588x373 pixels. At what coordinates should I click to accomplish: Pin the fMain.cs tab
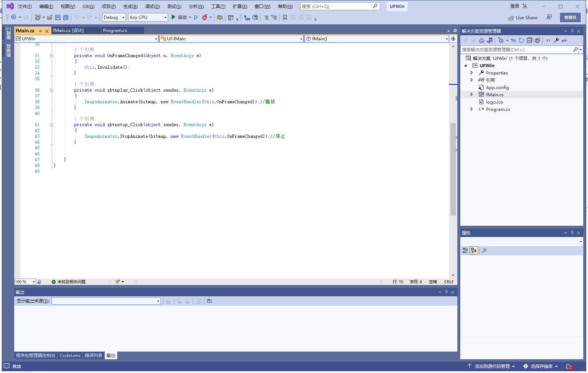pos(40,31)
